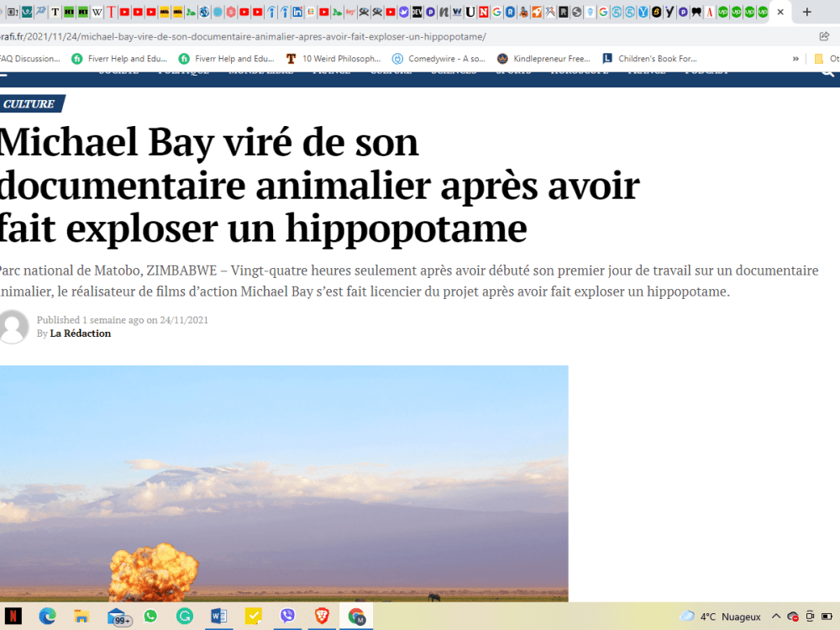Image resolution: width=840 pixels, height=630 pixels.
Task: Switch to the Wikipedia tab
Action: point(97,12)
